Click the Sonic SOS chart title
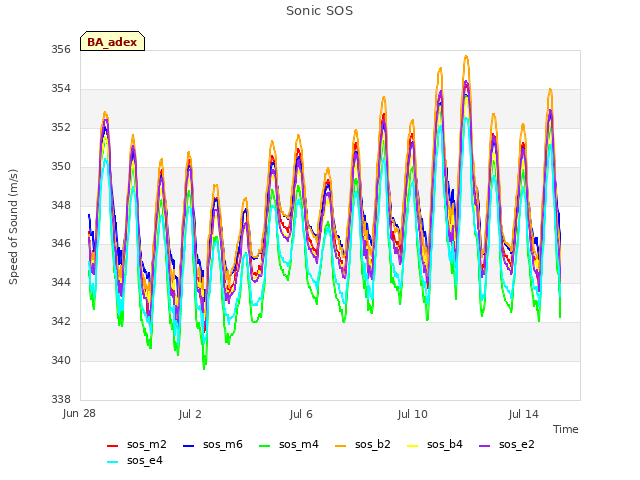This screenshot has height=480, width=640. [x=319, y=11]
